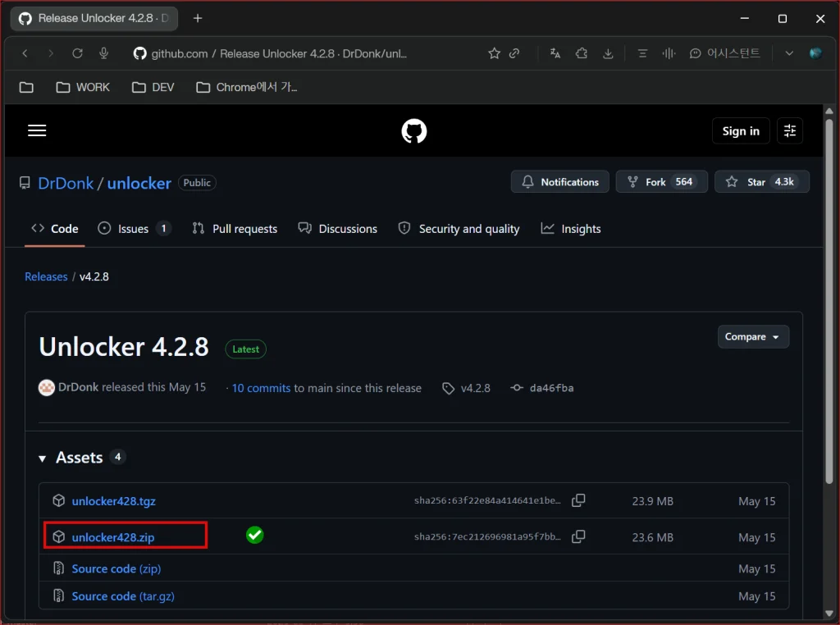
Task: Switch to the Issues tab
Action: (134, 229)
